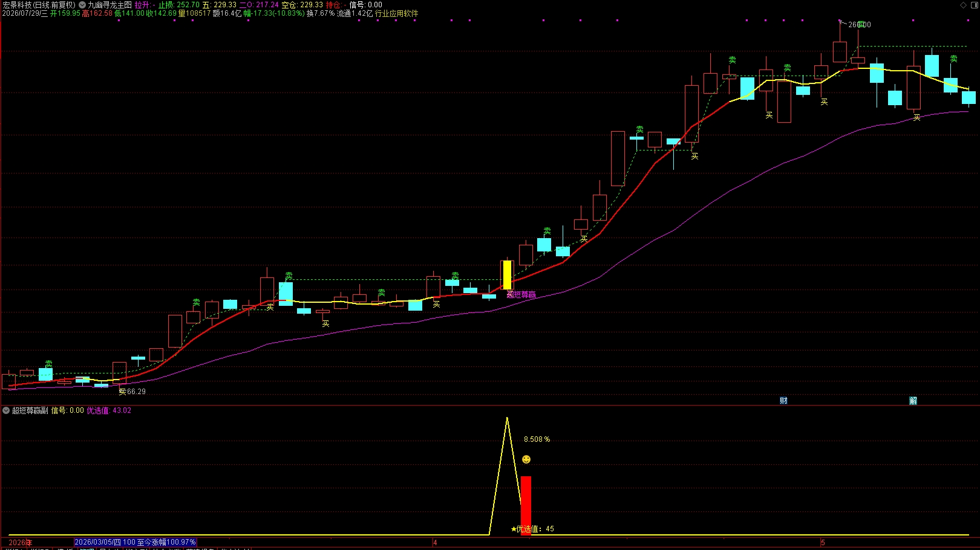Click the 买66.29 lowest buy label
Screen dimensions: 980x550
click(x=132, y=392)
